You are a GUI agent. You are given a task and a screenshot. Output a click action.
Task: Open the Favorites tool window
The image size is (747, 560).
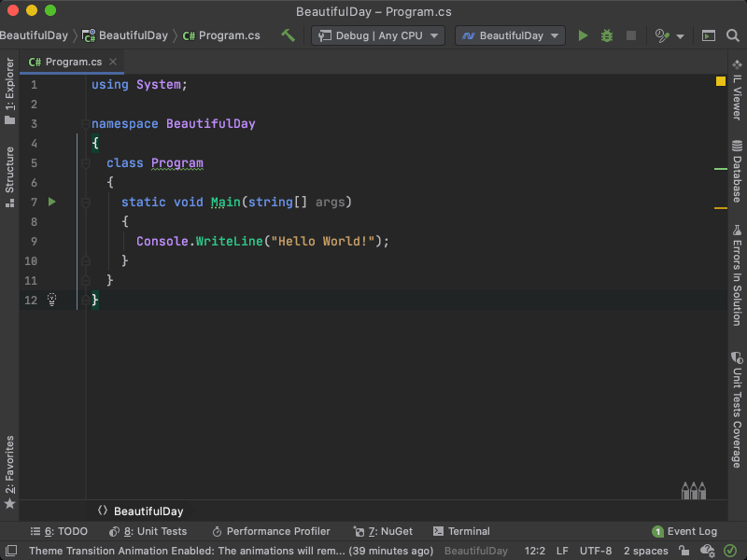[x=9, y=472]
